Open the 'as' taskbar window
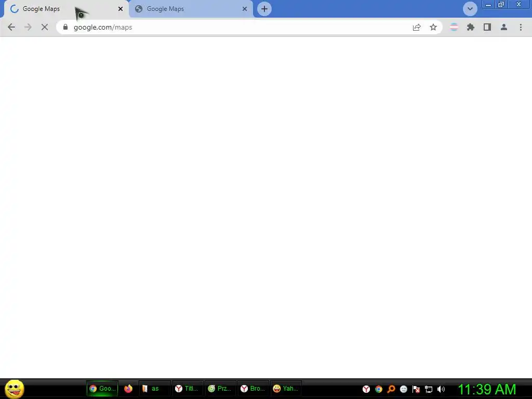 [154, 389]
